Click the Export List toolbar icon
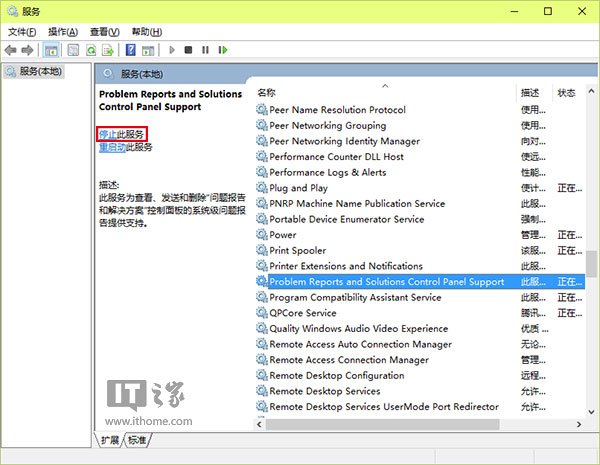This screenshot has height=465, width=600. pos(108,49)
